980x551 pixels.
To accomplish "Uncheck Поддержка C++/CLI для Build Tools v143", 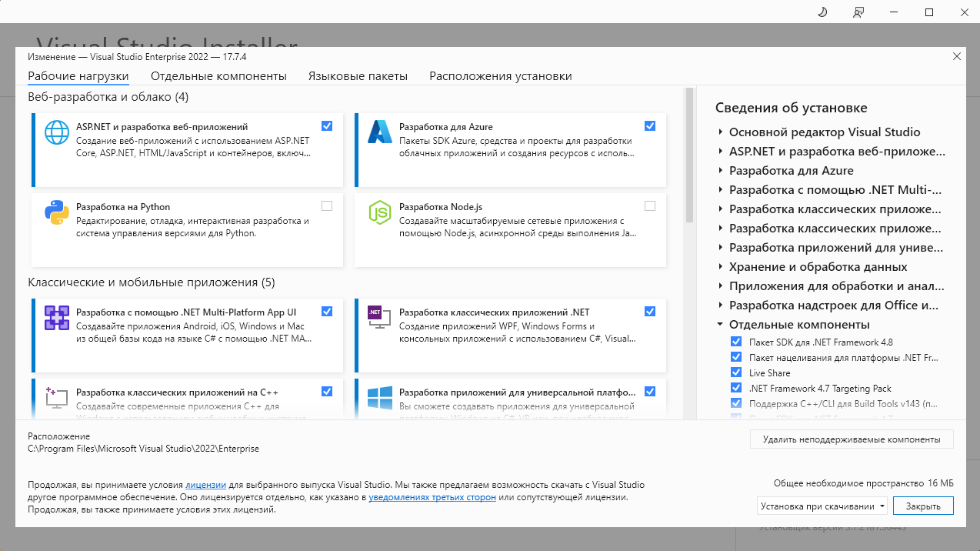I will click(736, 403).
